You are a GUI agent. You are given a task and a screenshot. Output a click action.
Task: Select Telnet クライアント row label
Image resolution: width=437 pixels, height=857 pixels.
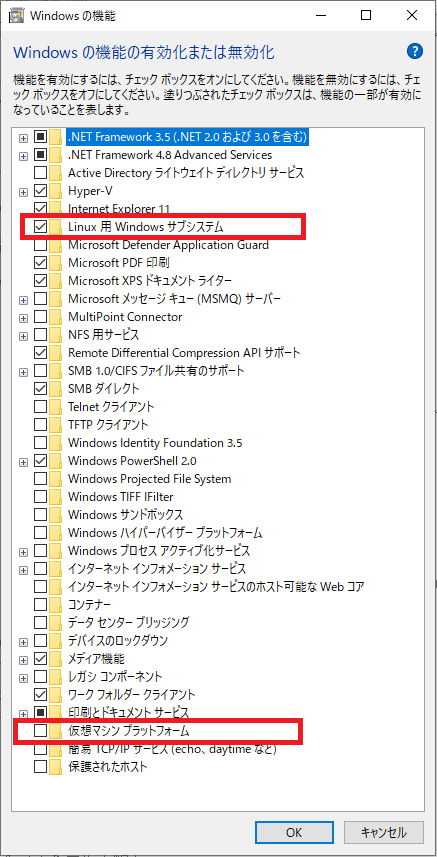(x=111, y=407)
